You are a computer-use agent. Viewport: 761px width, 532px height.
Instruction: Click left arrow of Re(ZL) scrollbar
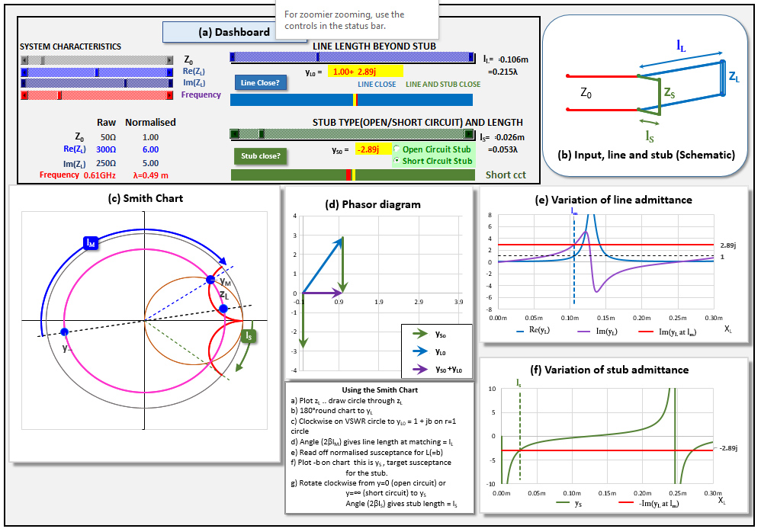point(24,72)
